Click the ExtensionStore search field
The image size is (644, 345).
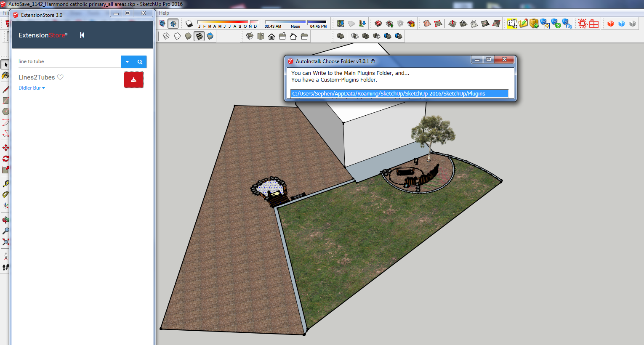tap(69, 61)
